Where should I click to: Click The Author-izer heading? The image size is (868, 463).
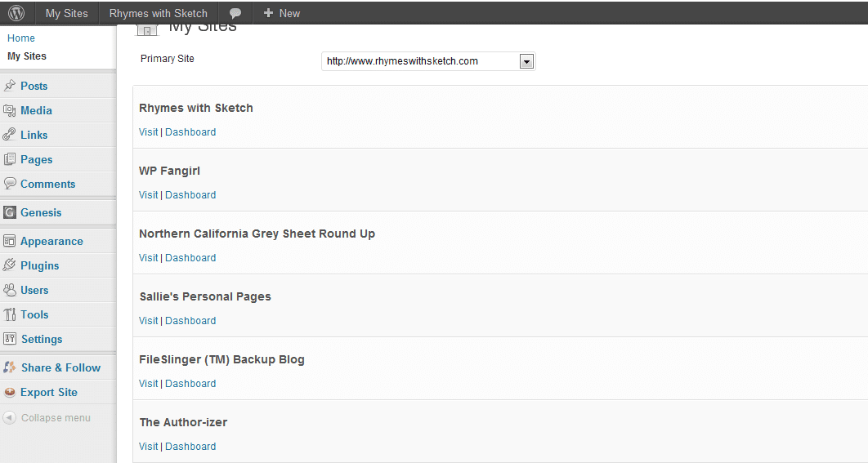point(183,422)
